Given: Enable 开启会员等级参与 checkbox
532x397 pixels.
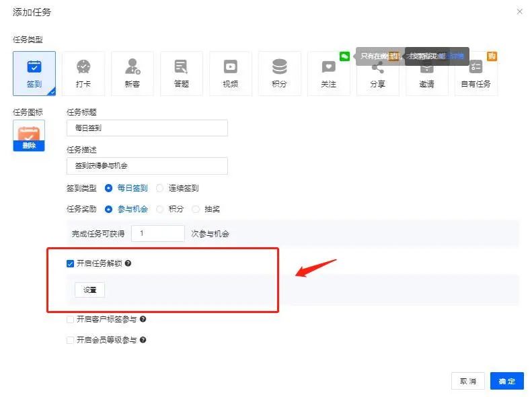Looking at the screenshot, I should (70, 340).
